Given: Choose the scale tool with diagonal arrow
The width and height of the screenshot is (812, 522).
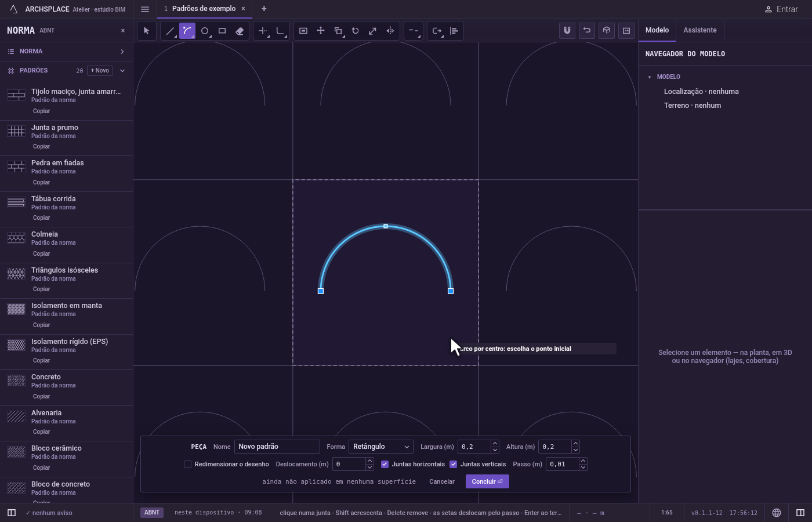Looking at the screenshot, I should [373, 31].
